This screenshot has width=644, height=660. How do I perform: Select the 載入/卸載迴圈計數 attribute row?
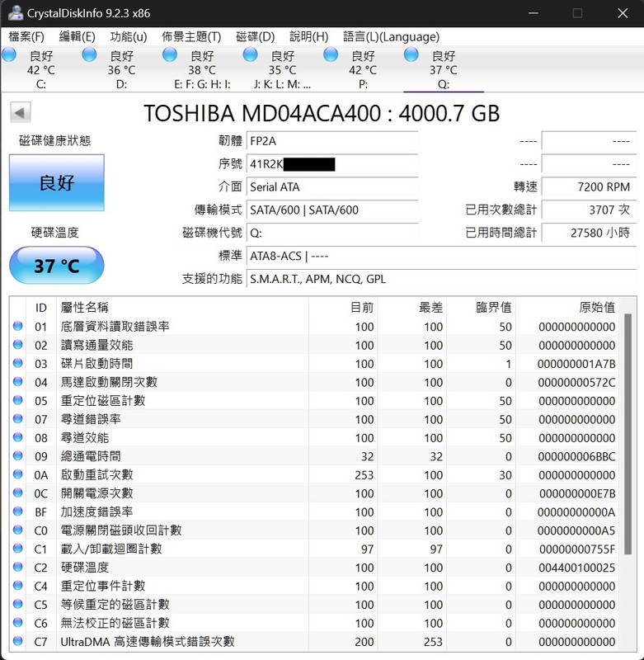point(314,549)
